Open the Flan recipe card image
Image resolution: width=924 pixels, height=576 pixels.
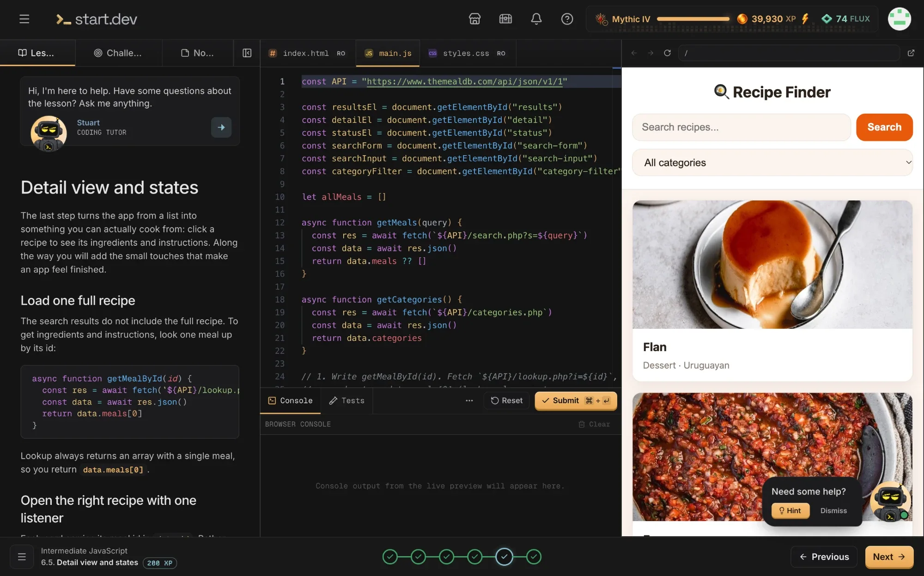772,264
